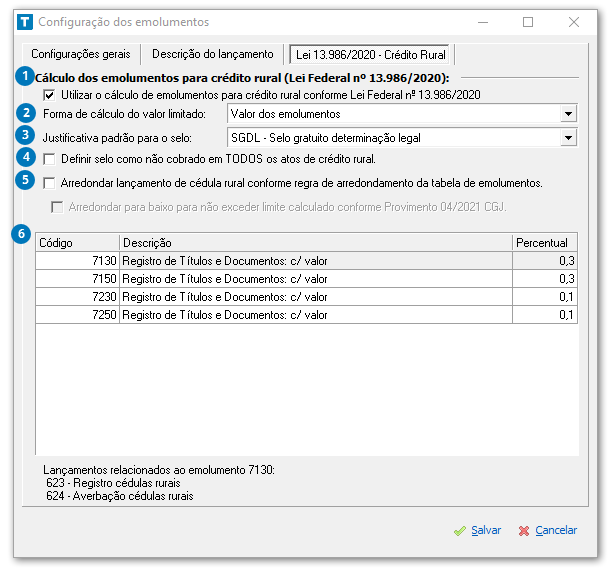
Task: Click 'Lançamentos relacionados ao emolumento 7130' text
Action: coord(159,470)
